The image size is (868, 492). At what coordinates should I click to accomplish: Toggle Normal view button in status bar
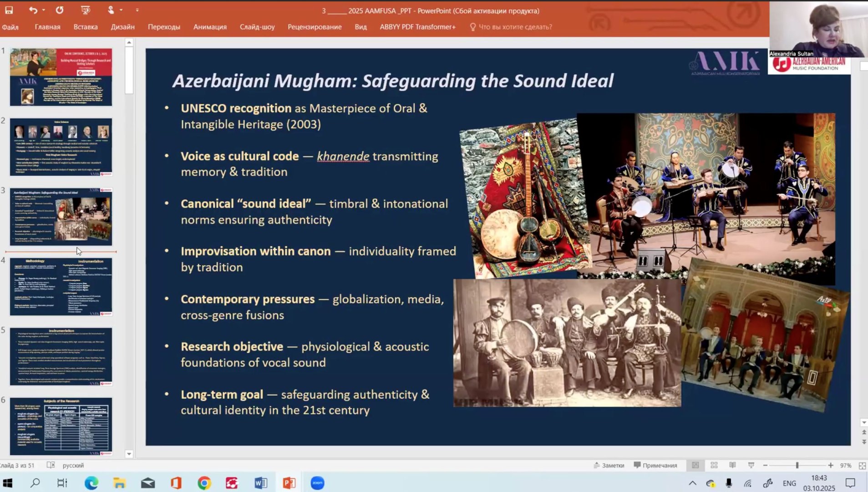pos(695,465)
